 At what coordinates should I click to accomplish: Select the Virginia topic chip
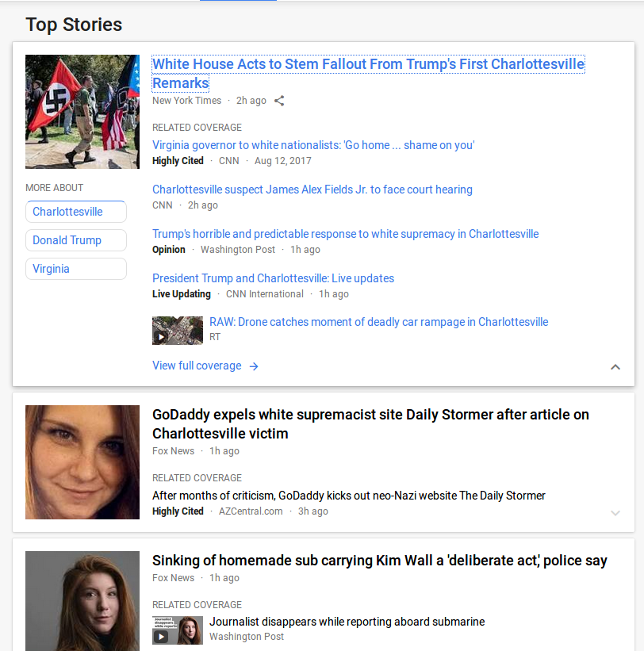pyautogui.click(x=76, y=269)
